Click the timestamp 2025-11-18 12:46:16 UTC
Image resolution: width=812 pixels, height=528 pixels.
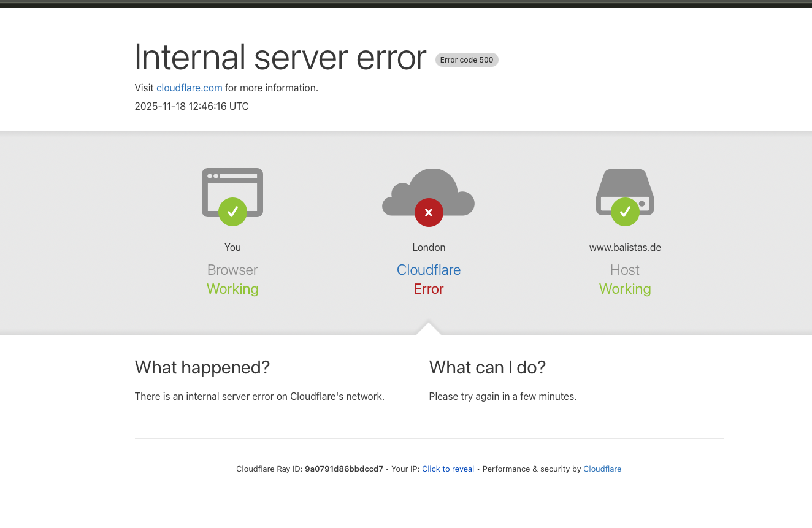191,107
